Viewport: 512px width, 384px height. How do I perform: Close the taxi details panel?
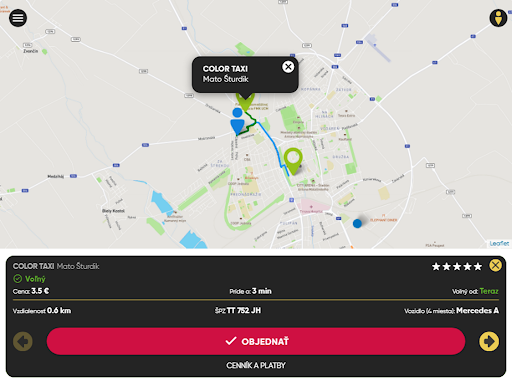[x=495, y=266]
